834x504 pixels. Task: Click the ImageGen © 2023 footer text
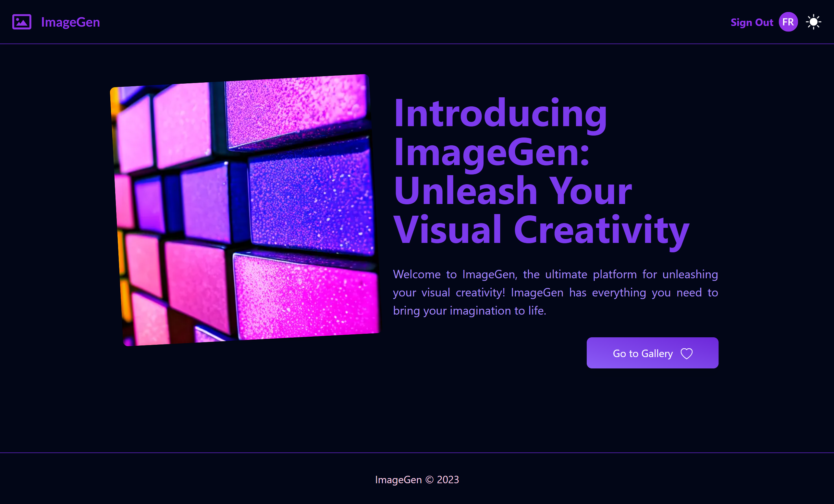pyautogui.click(x=417, y=480)
